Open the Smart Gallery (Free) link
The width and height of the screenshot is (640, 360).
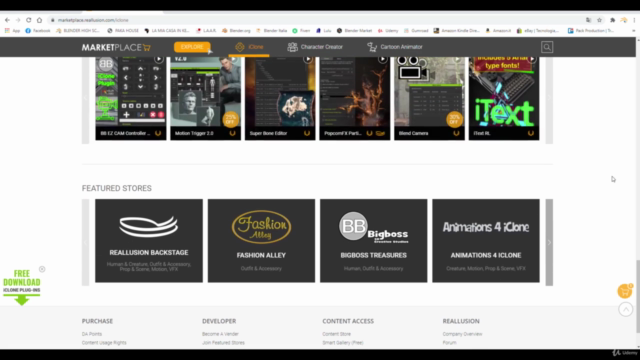pyautogui.click(x=343, y=343)
